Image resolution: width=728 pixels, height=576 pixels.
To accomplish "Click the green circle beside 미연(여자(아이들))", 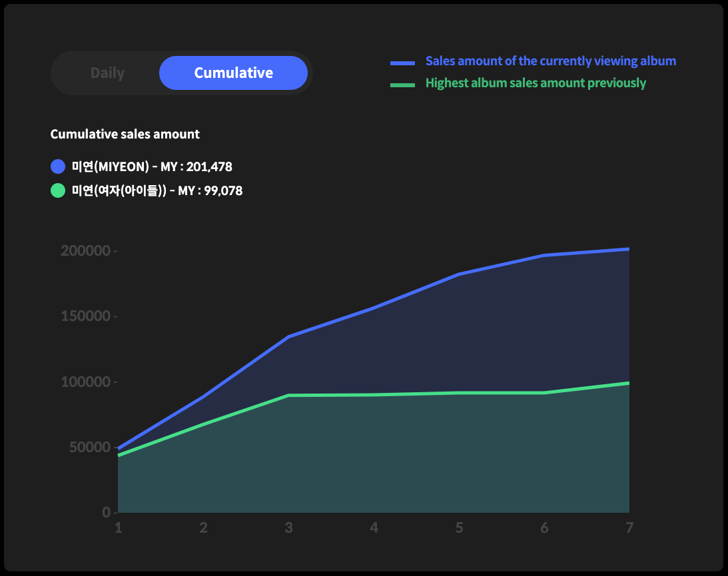I will pyautogui.click(x=58, y=190).
